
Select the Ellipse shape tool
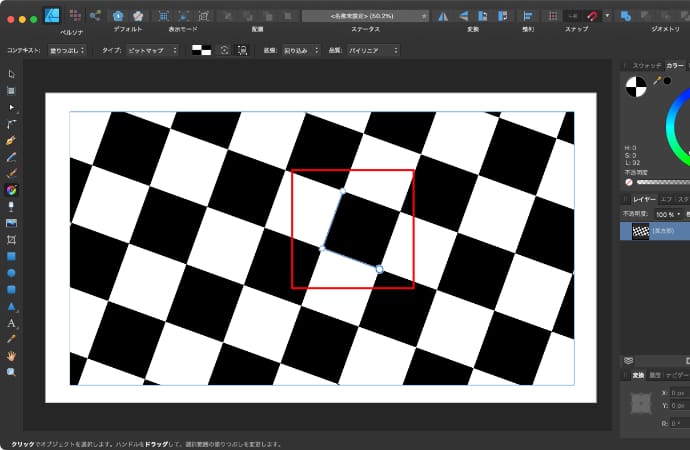tap(11, 272)
